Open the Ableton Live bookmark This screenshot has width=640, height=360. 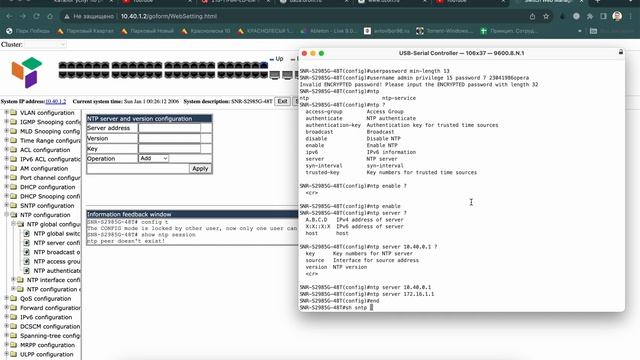(329, 31)
